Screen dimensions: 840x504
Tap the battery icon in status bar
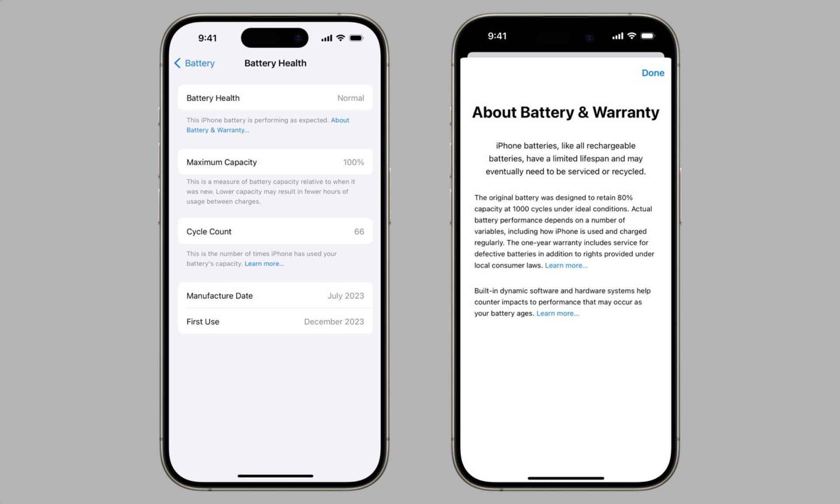(x=357, y=38)
